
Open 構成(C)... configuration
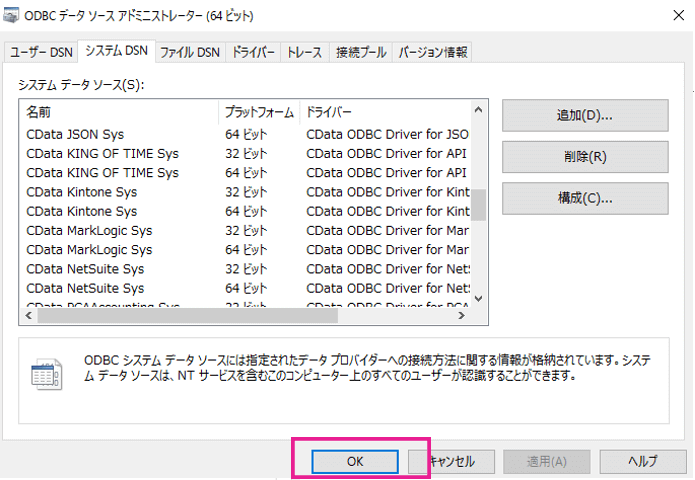(585, 198)
